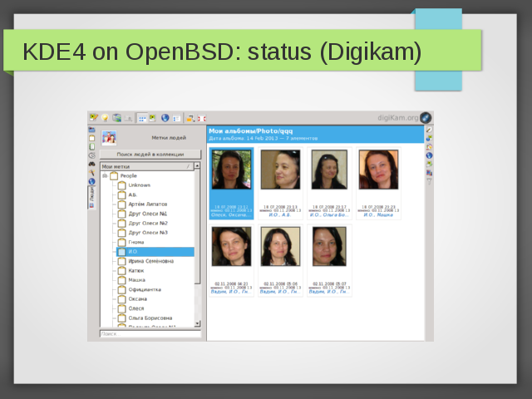Screen dimensions: 532x399
Task: Open the image editor from toolbar pencil icon
Action: 94,118
